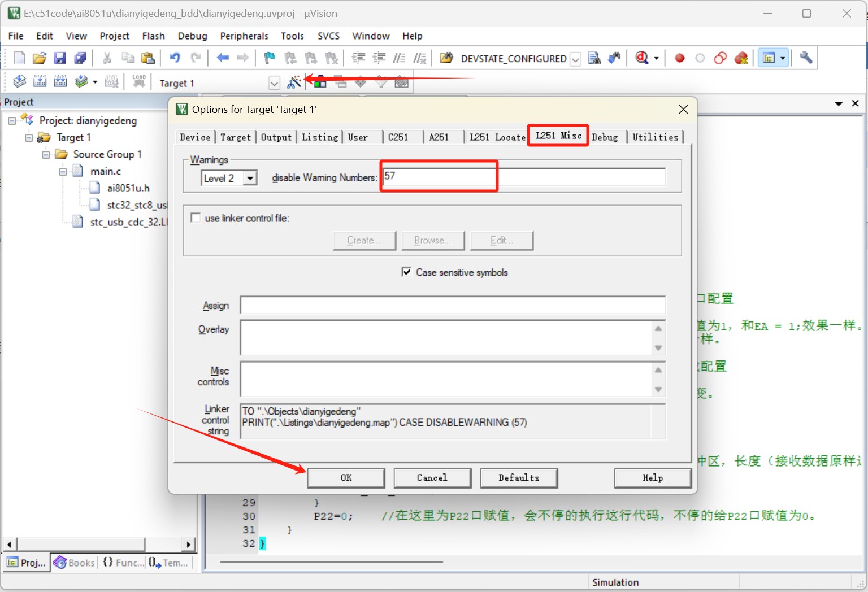Enable use linker control file checkbox
Screen dimensions: 868x592
[x=196, y=217]
